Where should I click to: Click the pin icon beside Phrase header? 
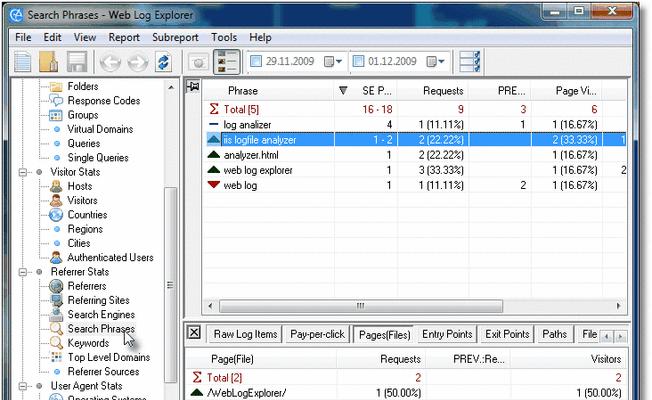(193, 86)
